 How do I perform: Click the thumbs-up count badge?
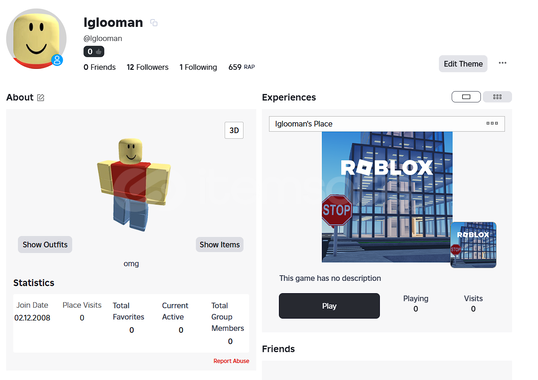point(94,51)
